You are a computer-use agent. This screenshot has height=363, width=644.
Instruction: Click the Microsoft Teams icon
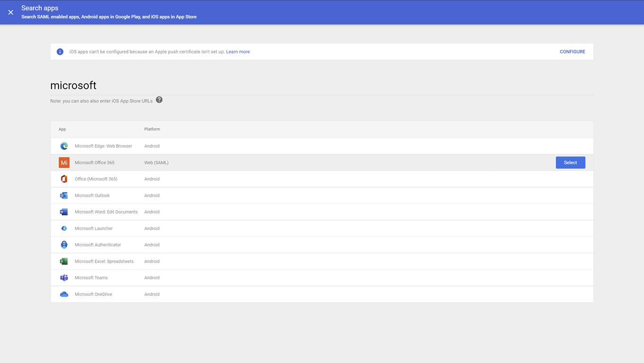(64, 278)
